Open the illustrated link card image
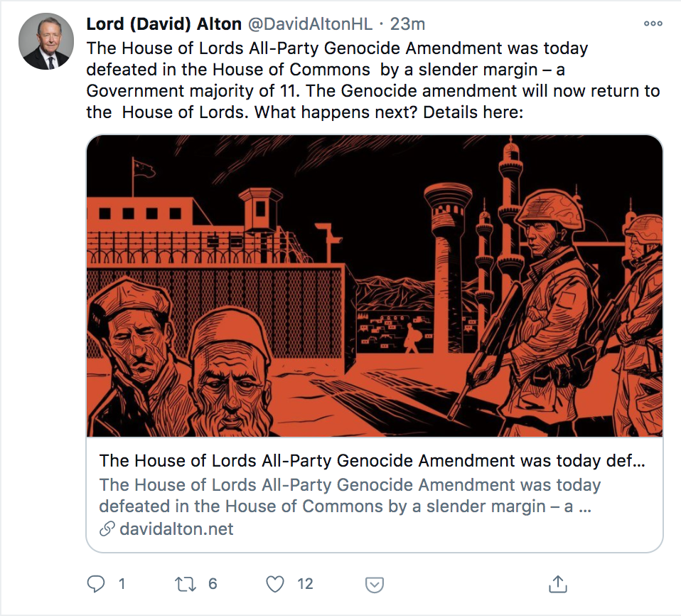 pos(375,286)
